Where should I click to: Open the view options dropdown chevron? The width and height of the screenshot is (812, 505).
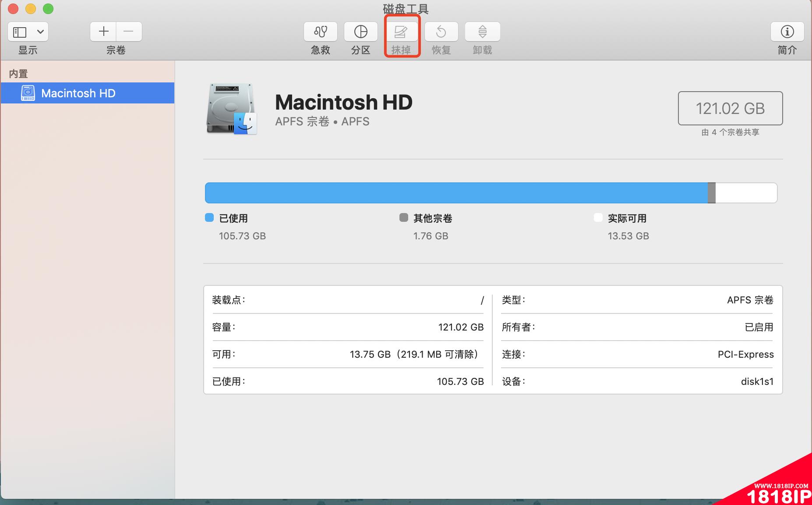(x=40, y=32)
